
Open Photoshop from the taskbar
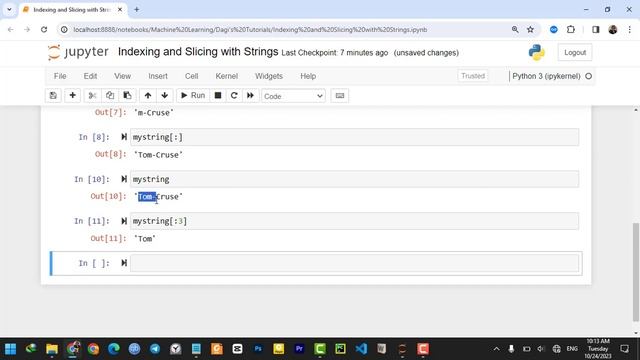click(258, 349)
